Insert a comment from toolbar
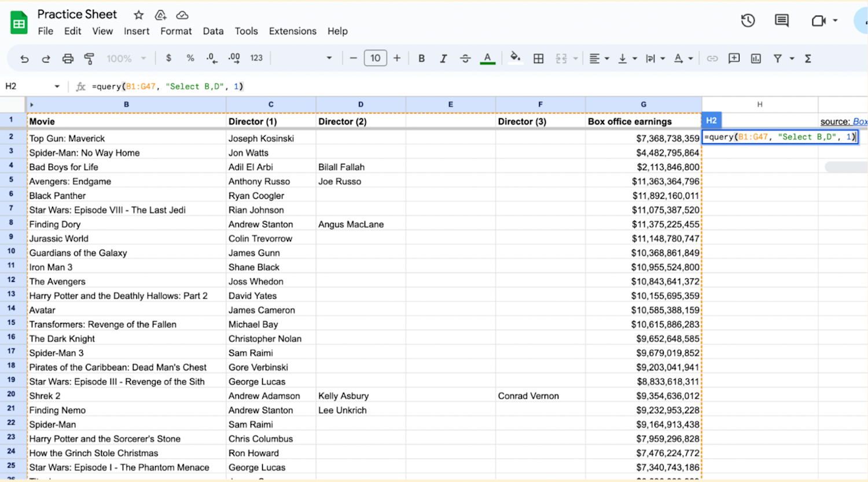The width and height of the screenshot is (868, 482). 734,58
